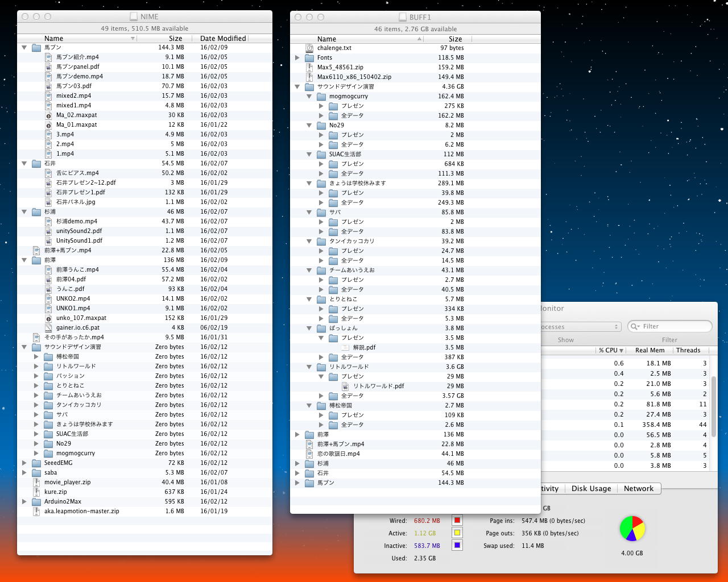Select the Fonts folder icon in BUFF1

(x=309, y=57)
